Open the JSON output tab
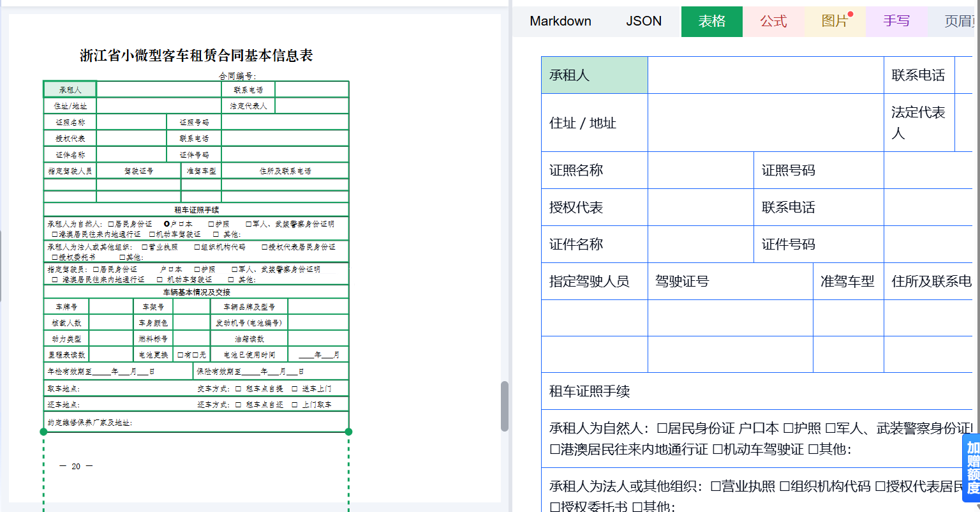This screenshot has height=512, width=980. (x=644, y=21)
